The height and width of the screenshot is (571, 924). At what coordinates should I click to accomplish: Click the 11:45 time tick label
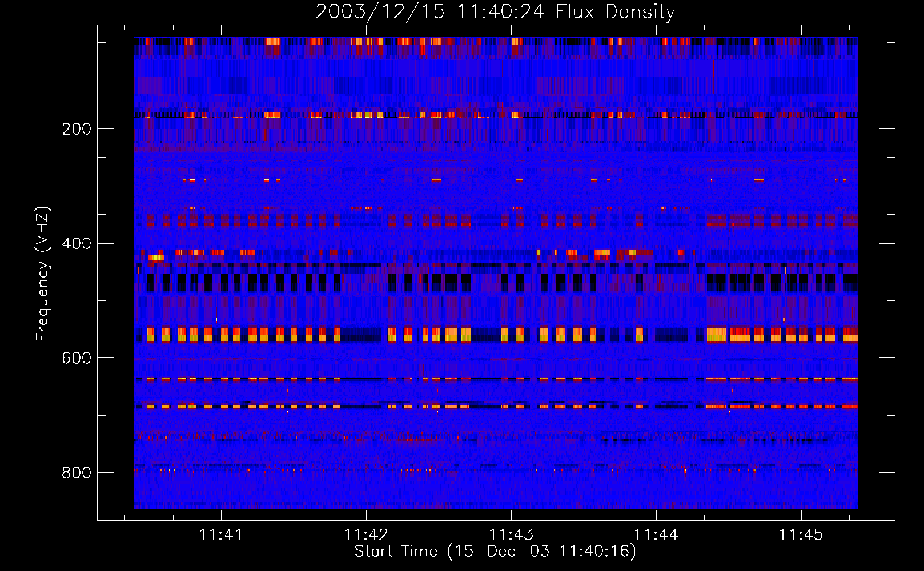pyautogui.click(x=802, y=534)
